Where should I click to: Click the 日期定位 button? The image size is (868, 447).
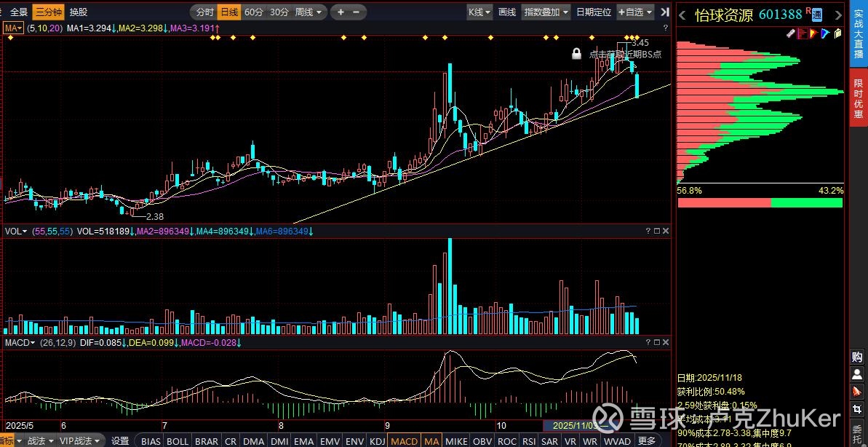[593, 12]
